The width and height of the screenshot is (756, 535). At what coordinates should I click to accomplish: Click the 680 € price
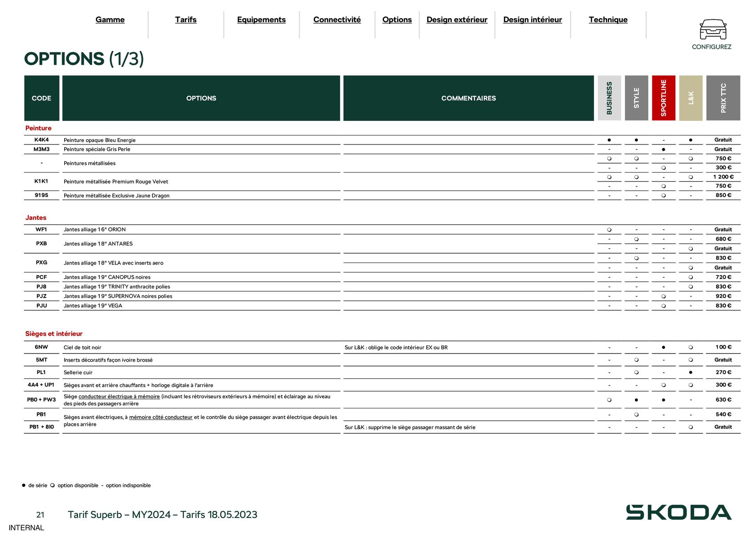tap(723, 239)
